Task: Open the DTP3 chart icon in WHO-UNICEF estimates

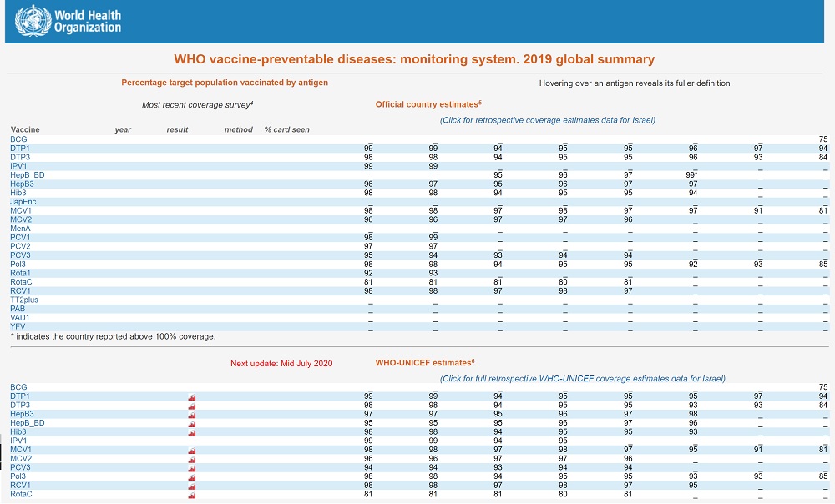Action: pyautogui.click(x=192, y=406)
